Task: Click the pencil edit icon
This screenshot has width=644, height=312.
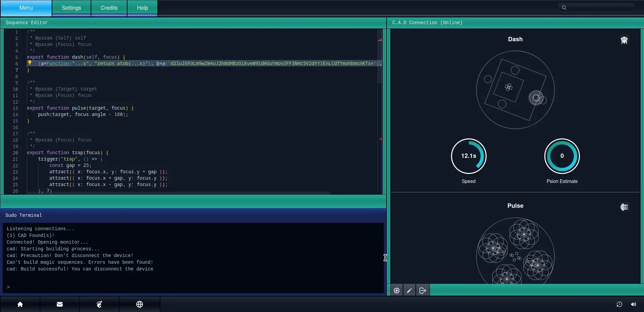Action: 409,291
